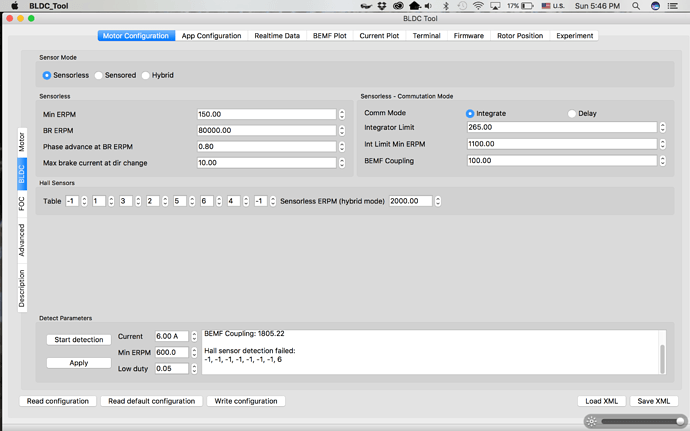The width and height of the screenshot is (690, 431).
Task: Click the volume icon in menu bar
Action: point(428,6)
